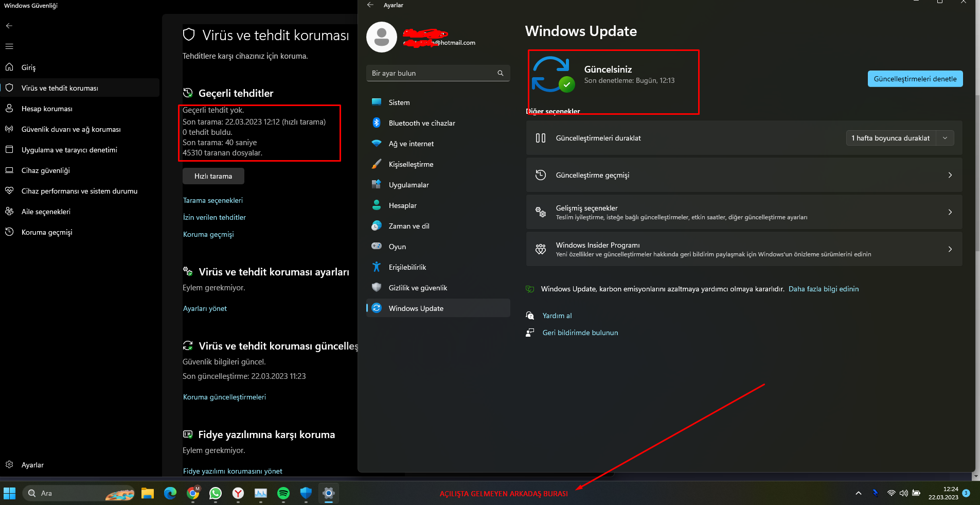Viewport: 980px width, 505px height.
Task: Open the Koruma güncelleştirmeleri link
Action: click(x=224, y=397)
